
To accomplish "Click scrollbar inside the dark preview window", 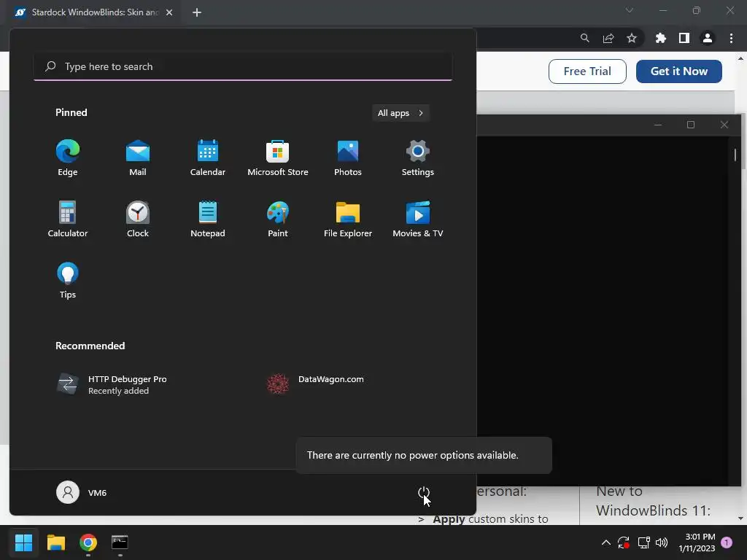I will click(x=735, y=155).
